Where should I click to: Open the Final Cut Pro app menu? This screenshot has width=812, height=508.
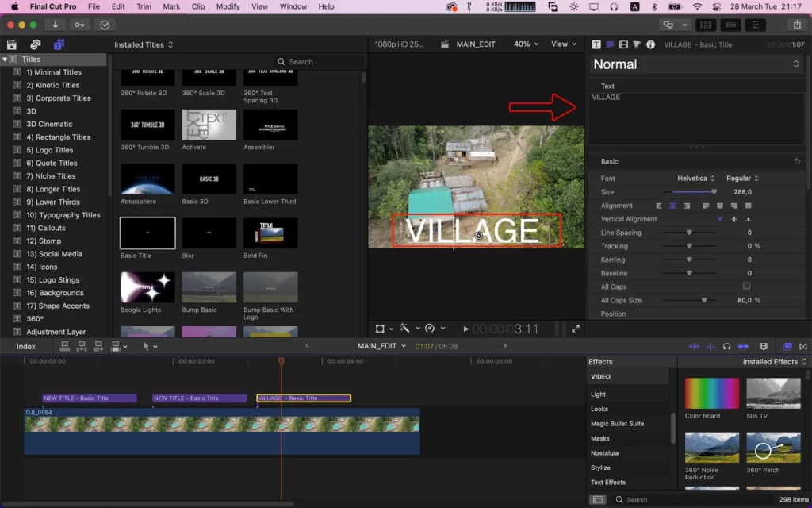[53, 6]
